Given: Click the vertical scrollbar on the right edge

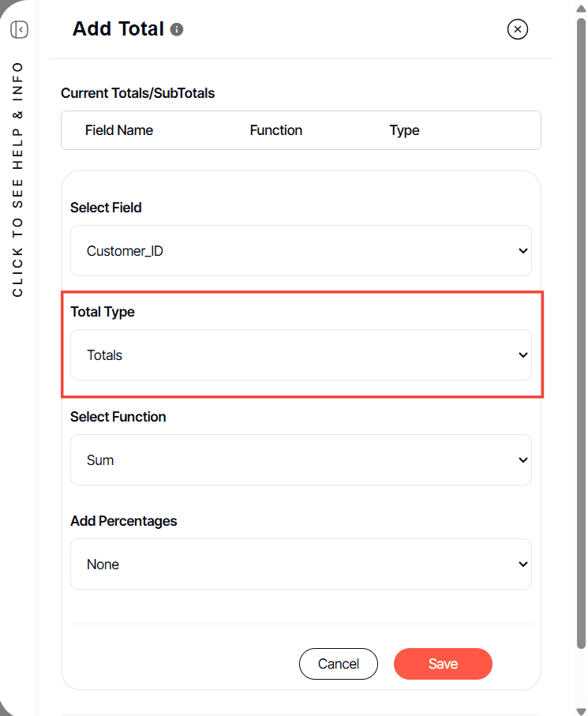Looking at the screenshot, I should pyautogui.click(x=582, y=355).
